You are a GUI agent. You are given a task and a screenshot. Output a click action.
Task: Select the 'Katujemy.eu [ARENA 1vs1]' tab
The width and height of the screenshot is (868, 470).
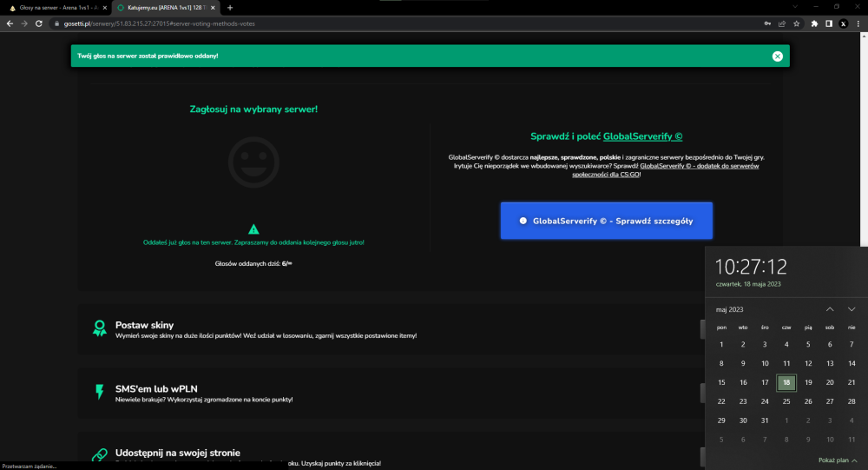click(x=166, y=8)
